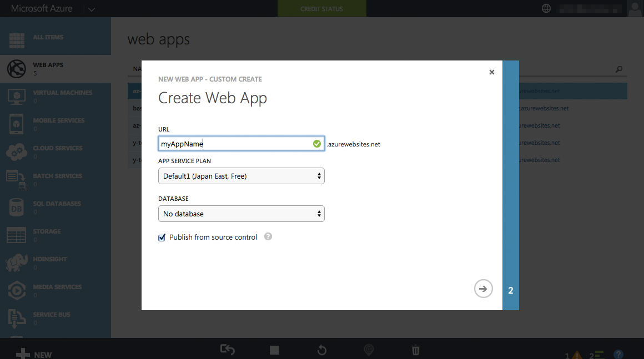644x359 pixels.
Task: Open the All Items grid icon
Action: (x=17, y=41)
